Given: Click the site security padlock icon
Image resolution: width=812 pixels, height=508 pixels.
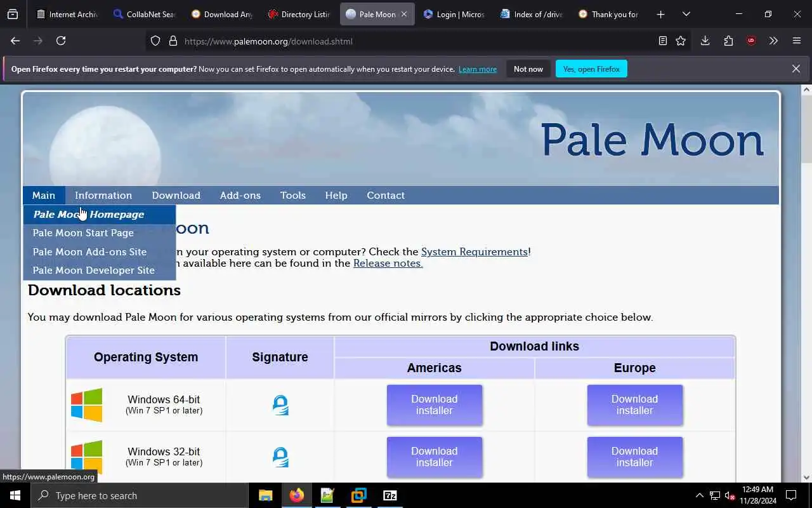Looking at the screenshot, I should tap(173, 41).
